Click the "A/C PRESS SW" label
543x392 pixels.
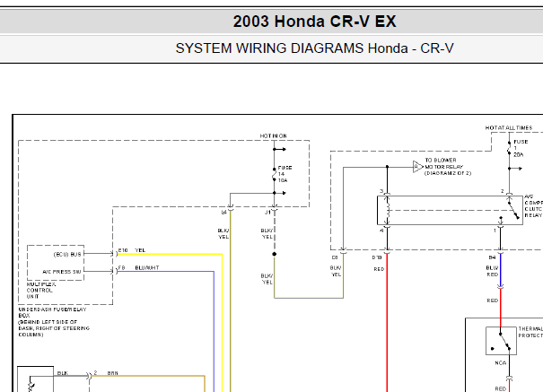pos(62,272)
